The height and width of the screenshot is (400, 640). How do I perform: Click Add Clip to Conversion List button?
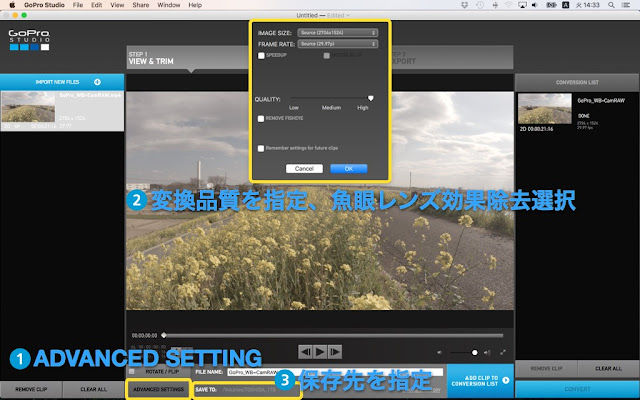point(480,381)
